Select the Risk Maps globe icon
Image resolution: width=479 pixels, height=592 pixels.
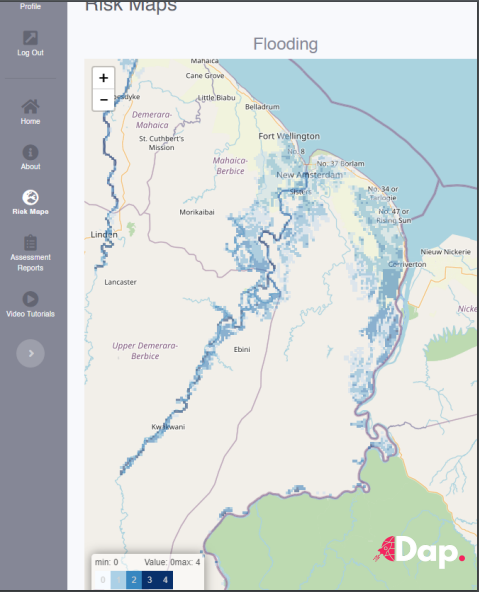(30, 197)
